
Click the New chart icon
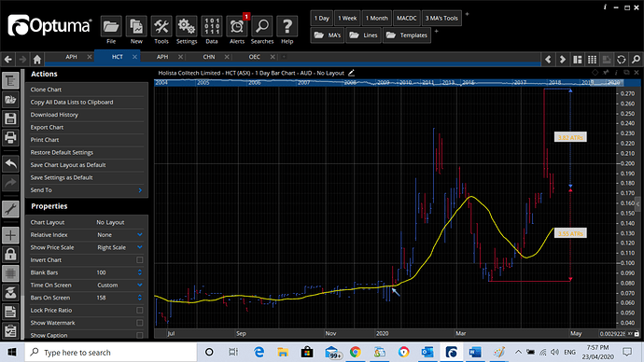click(x=136, y=27)
